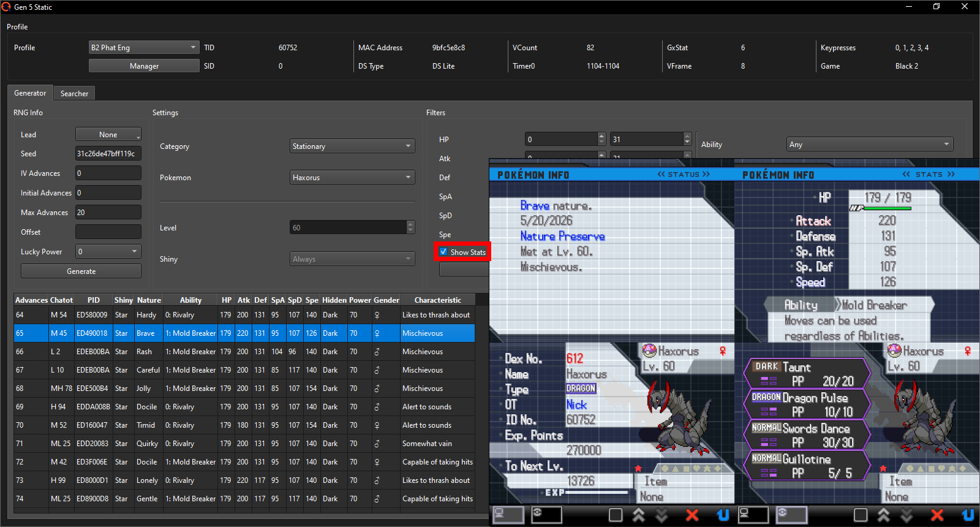Switch to the Searcher tab
The width and height of the screenshot is (980, 527).
[74, 93]
